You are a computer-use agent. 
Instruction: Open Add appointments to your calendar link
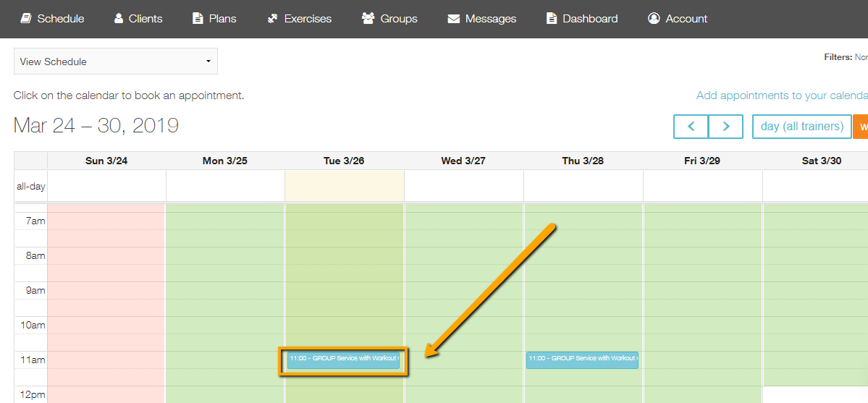tap(781, 96)
